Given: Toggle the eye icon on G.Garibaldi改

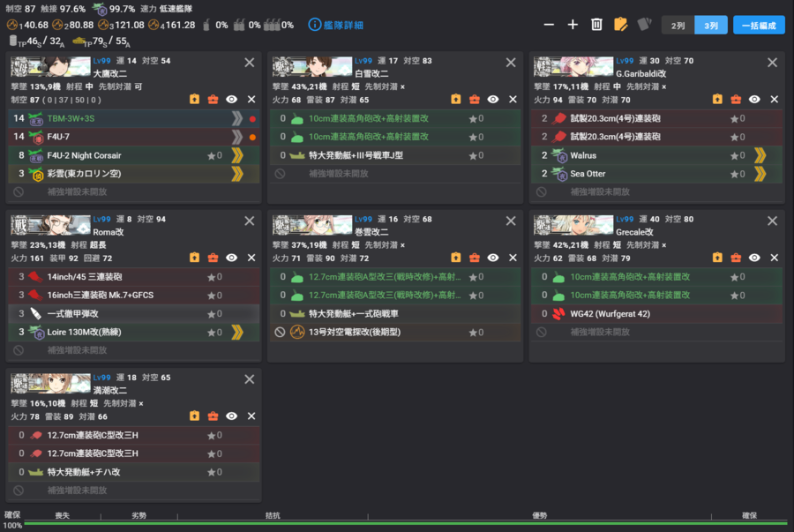Looking at the screenshot, I should [x=754, y=100].
